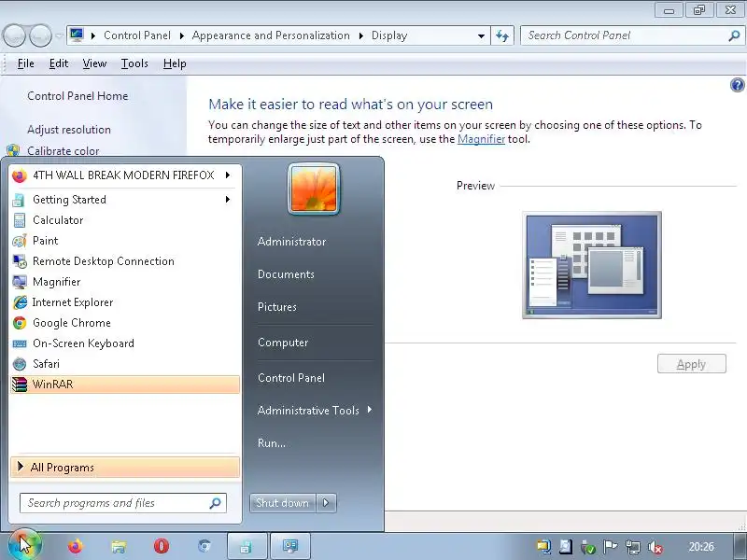Open Adjust resolution link
This screenshot has width=747, height=560.
(x=69, y=130)
